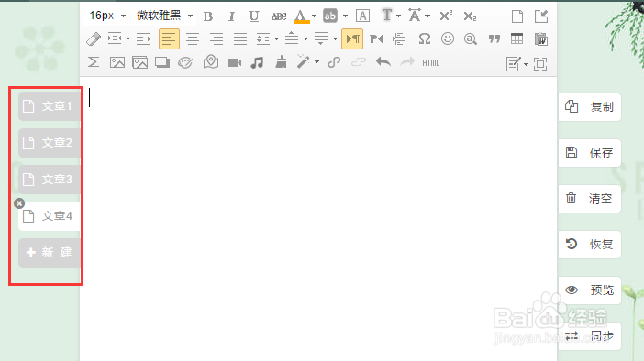Click the 保存 save button
The width and height of the screenshot is (644, 361).
coord(589,153)
